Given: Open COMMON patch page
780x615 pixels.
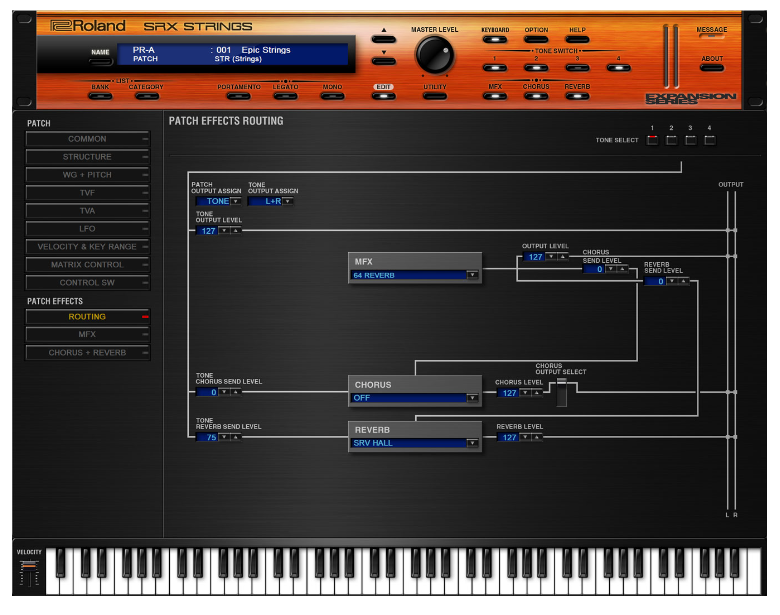Looking at the screenshot, I should pos(88,139).
